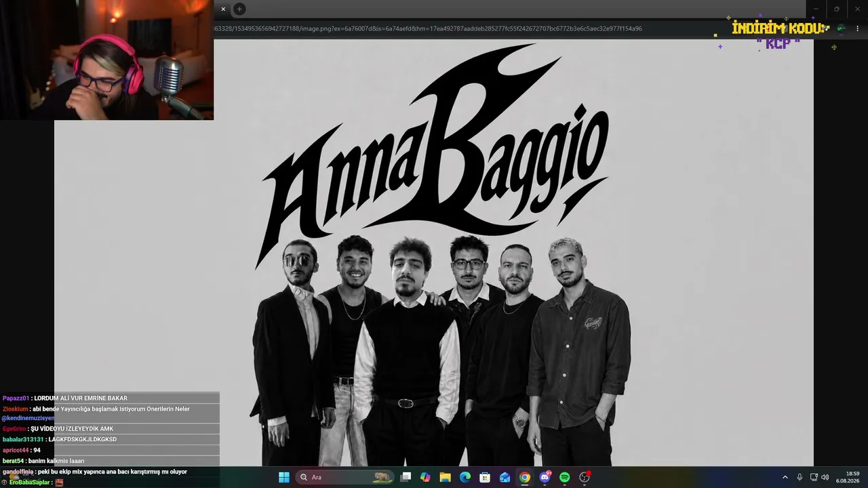Open the volume control in system tray

pos(825,477)
